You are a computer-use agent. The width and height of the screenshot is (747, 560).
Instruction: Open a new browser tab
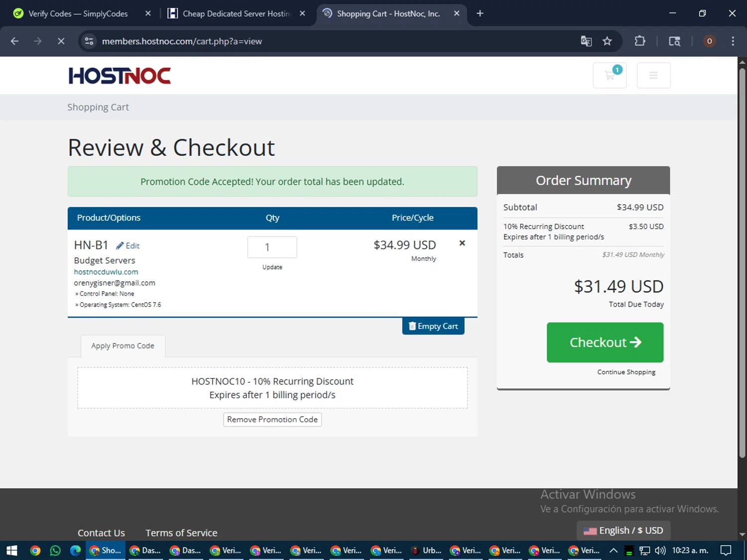(x=480, y=14)
